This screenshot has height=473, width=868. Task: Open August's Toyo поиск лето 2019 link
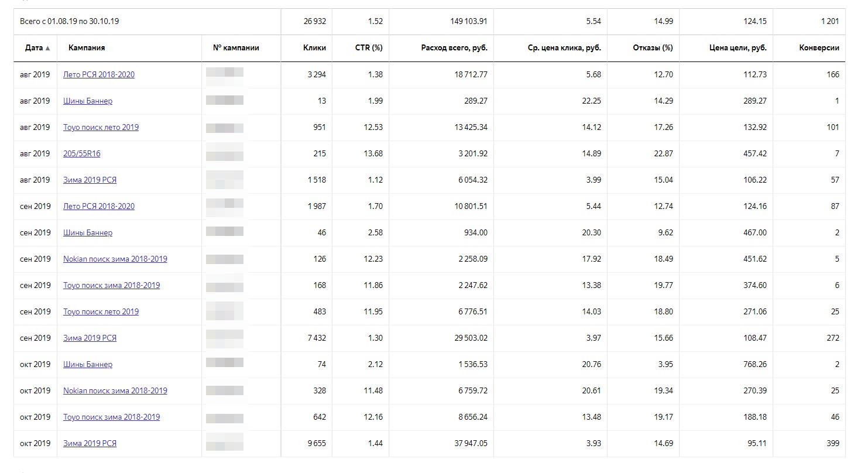[101, 127]
